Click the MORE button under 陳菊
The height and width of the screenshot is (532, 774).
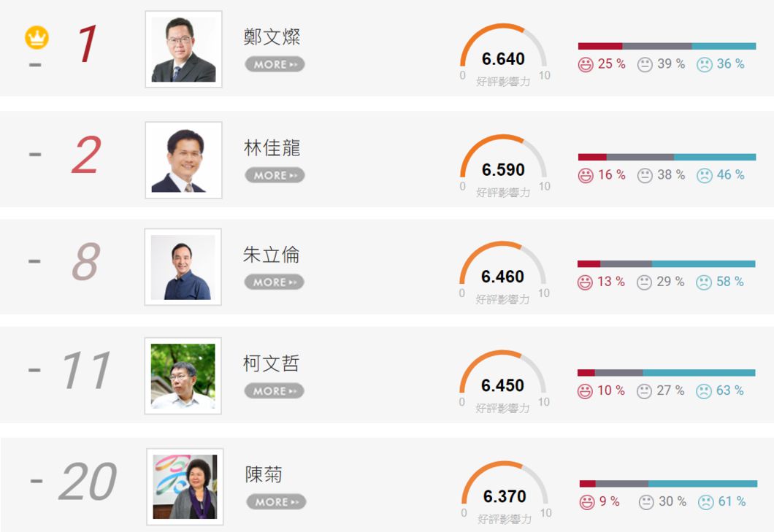277,502
